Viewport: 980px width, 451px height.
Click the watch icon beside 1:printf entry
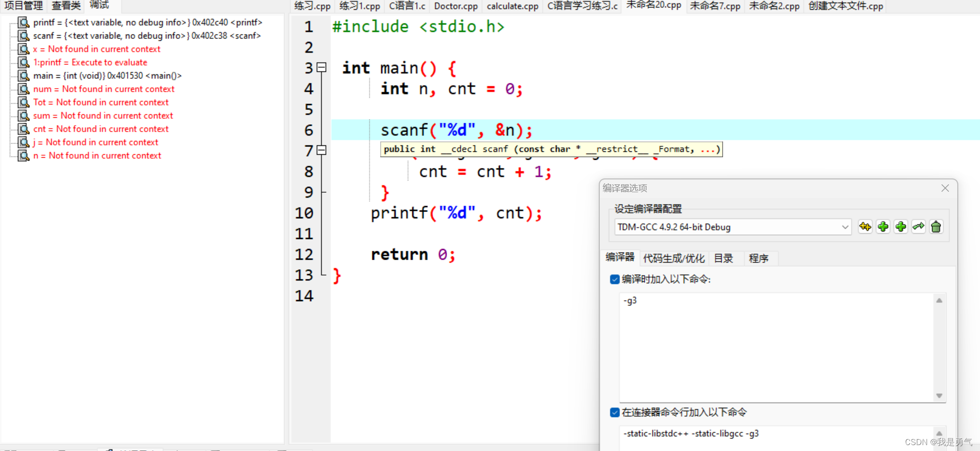pyautogui.click(x=24, y=62)
